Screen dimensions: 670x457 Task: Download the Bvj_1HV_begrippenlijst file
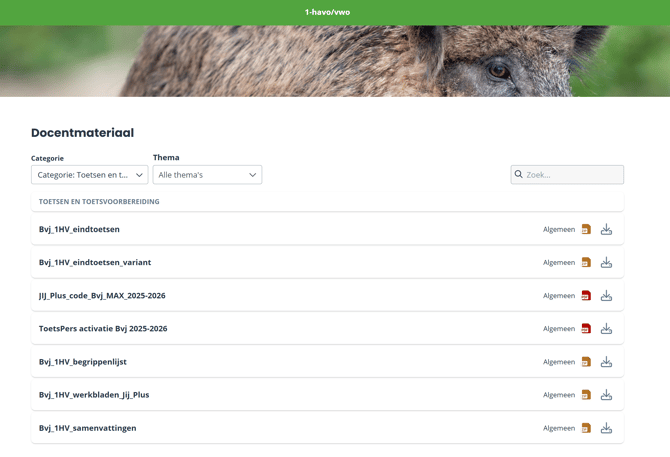[606, 361]
